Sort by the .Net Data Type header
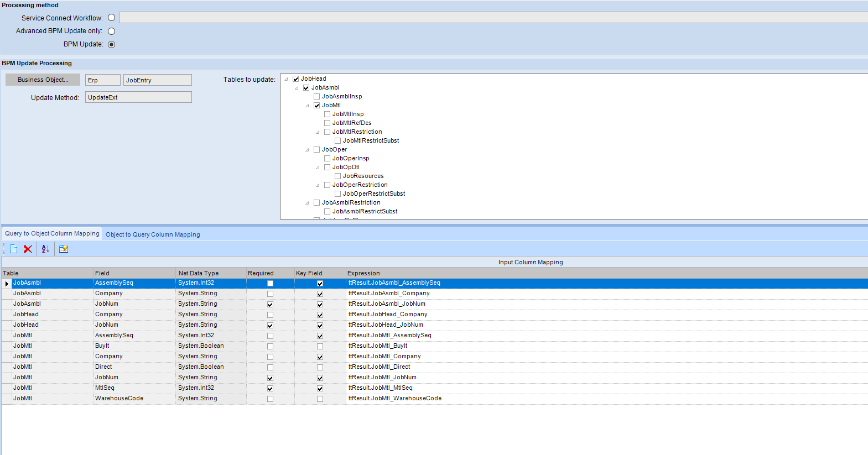The height and width of the screenshot is (455, 868). pos(211,273)
